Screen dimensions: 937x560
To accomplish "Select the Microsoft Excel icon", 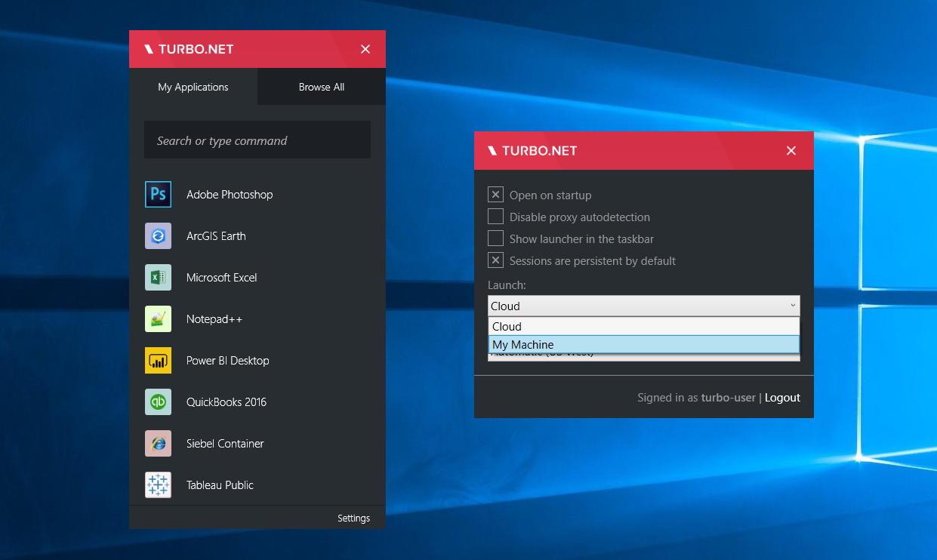I will coord(158,277).
